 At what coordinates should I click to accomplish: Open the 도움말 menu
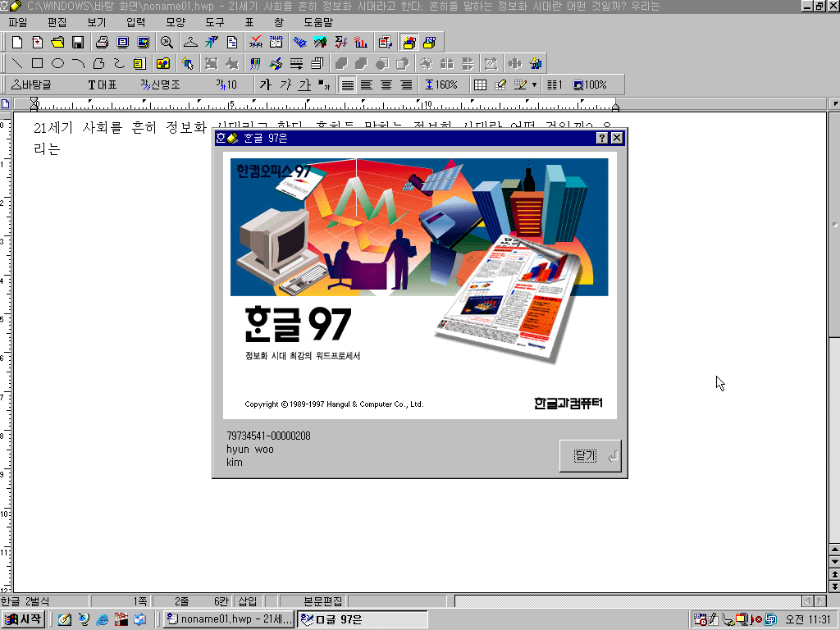pos(318,22)
